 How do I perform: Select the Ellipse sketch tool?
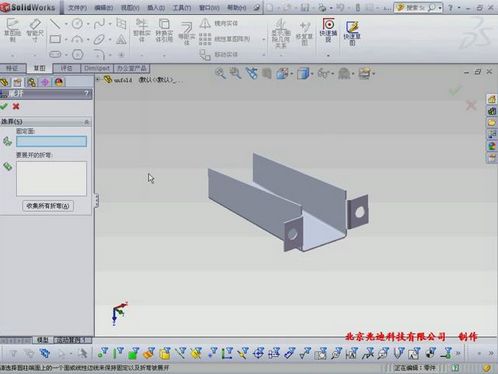(99, 39)
